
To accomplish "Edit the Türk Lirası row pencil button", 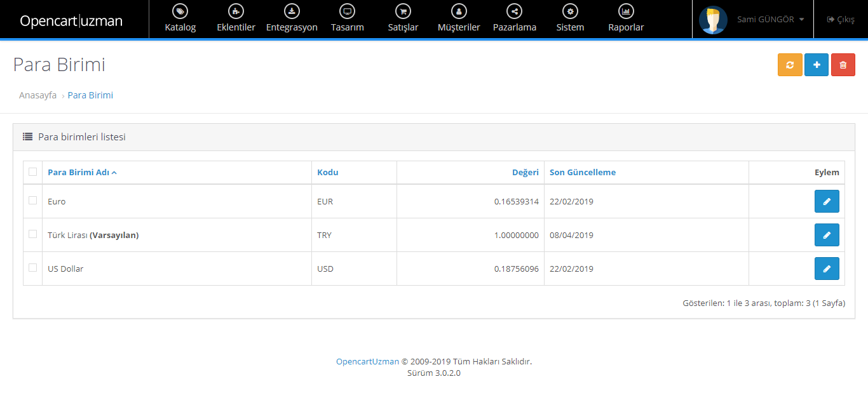I will 826,235.
